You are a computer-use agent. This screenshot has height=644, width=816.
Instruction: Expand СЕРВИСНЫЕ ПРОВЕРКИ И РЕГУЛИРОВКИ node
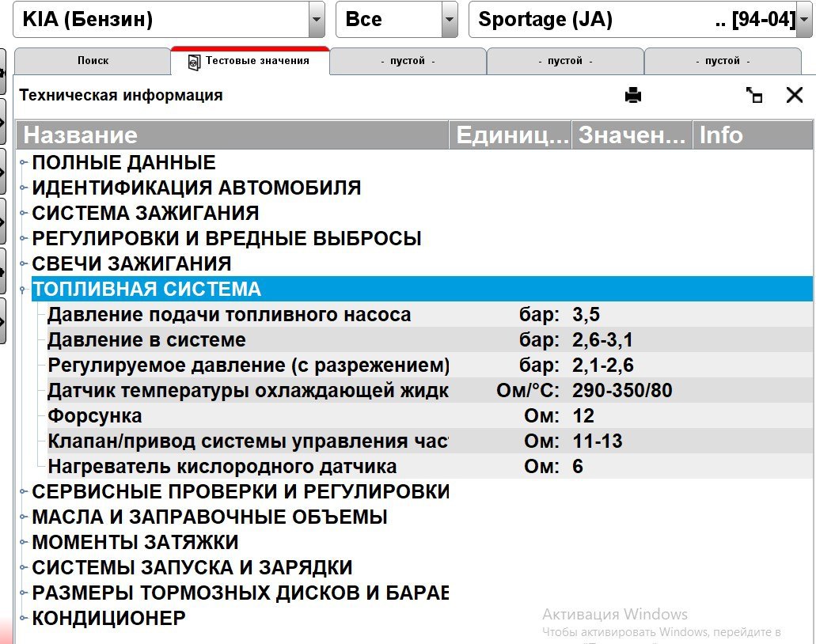tap(23, 491)
